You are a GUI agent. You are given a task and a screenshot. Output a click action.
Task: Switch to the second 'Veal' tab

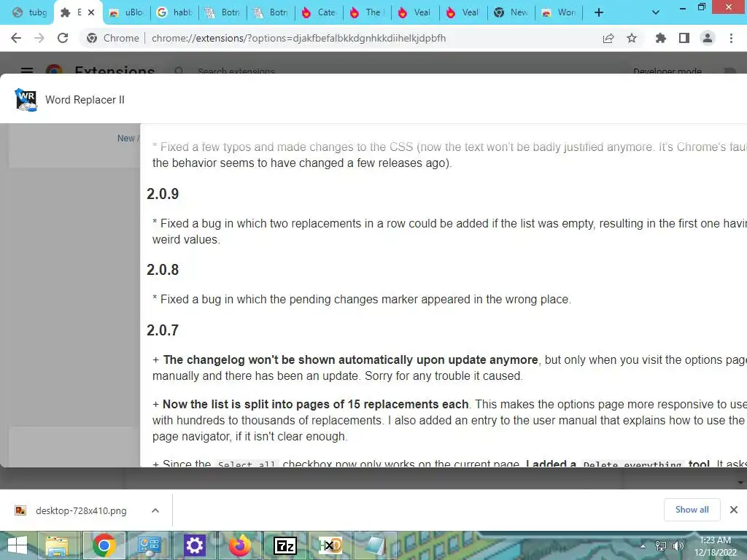[x=463, y=12]
